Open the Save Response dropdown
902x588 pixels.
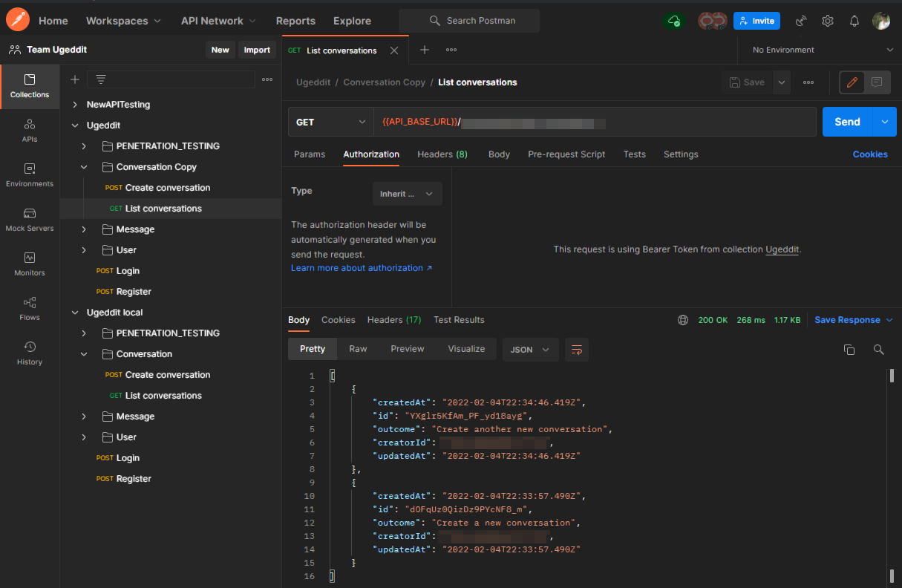click(x=854, y=320)
